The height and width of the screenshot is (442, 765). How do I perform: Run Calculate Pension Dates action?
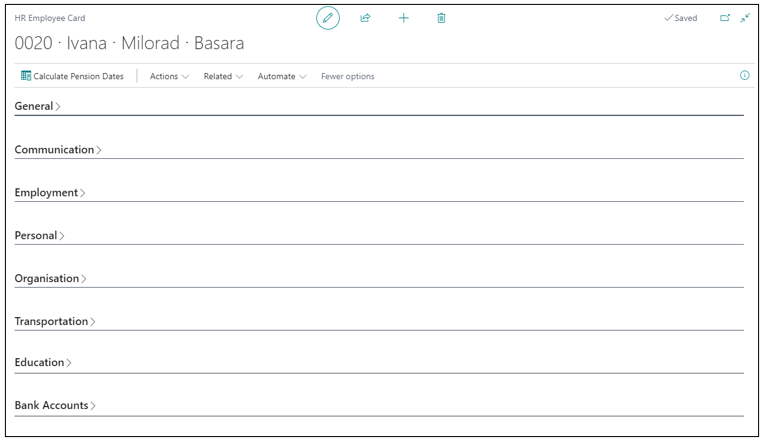(x=78, y=76)
